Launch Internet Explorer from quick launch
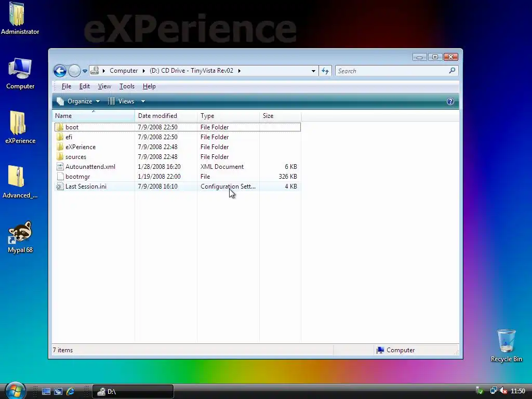532x399 pixels. (70, 391)
